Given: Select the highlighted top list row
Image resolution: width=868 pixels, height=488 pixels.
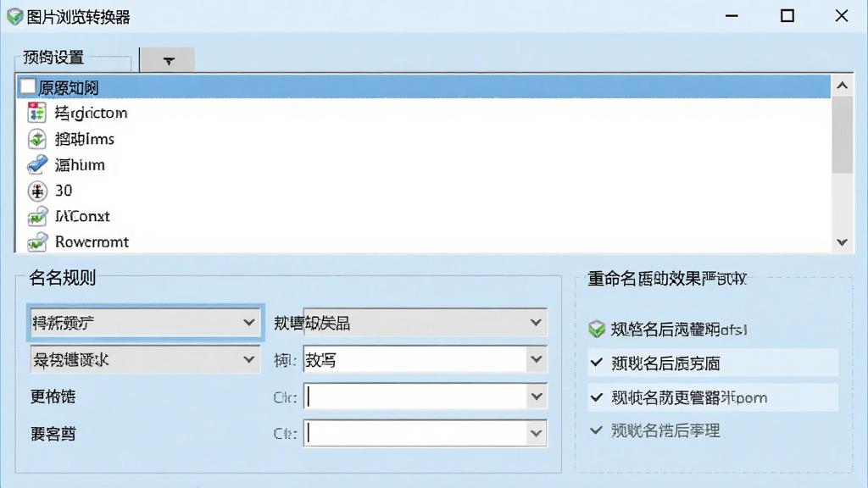Looking at the screenshot, I should 424,87.
